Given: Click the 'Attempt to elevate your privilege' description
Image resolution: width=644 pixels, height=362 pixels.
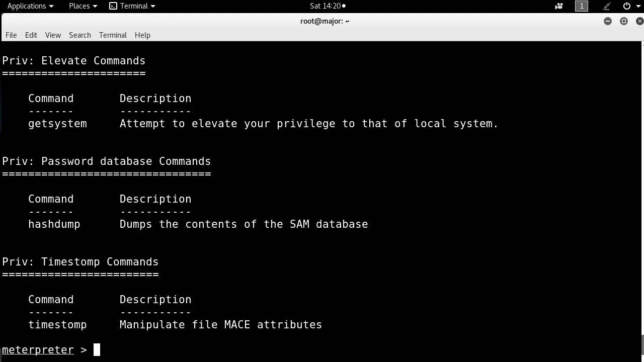Looking at the screenshot, I should tap(309, 124).
